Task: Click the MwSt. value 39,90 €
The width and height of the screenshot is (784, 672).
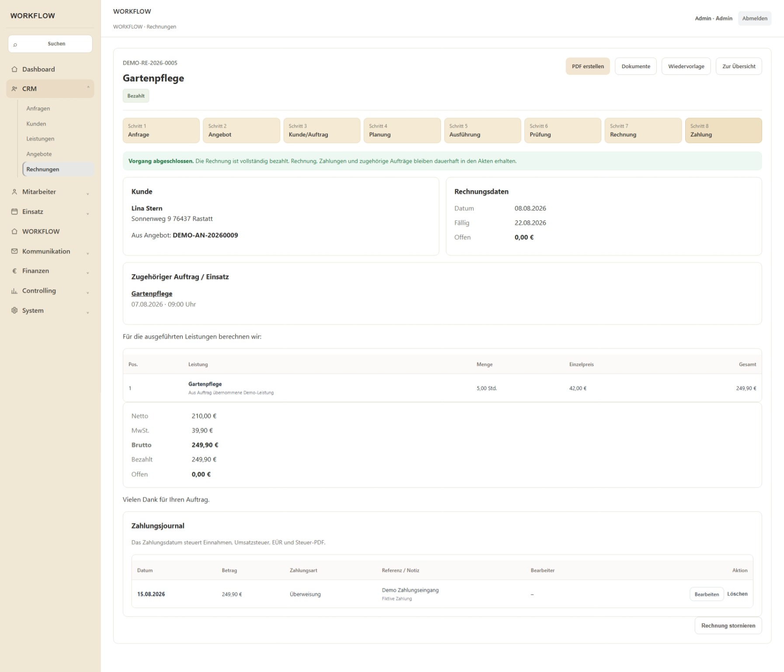Action: coord(202,431)
